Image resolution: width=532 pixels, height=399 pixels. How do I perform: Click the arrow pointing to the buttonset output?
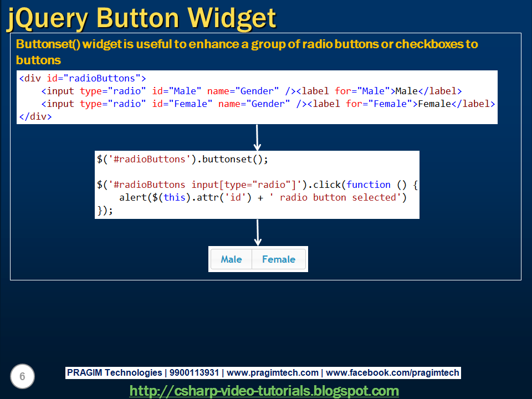click(258, 233)
